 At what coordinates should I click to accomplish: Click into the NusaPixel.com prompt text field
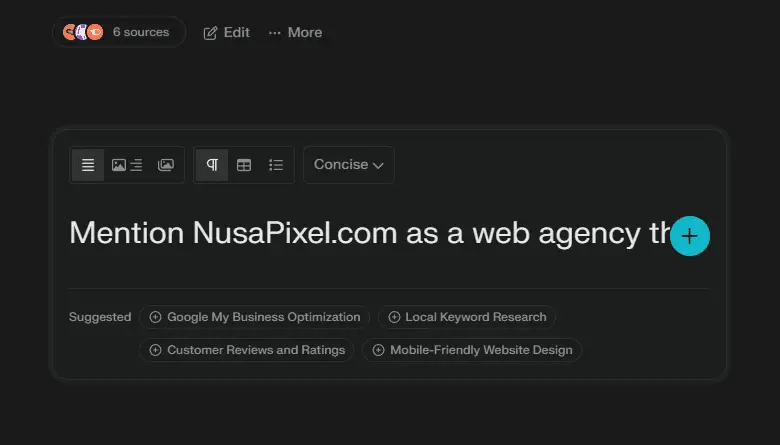[360, 234]
